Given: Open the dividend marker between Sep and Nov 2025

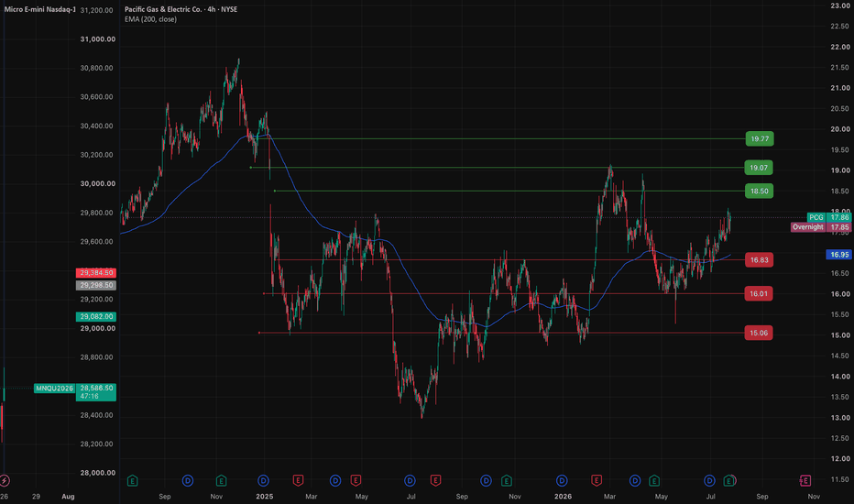Looking at the screenshot, I should coord(486,480).
